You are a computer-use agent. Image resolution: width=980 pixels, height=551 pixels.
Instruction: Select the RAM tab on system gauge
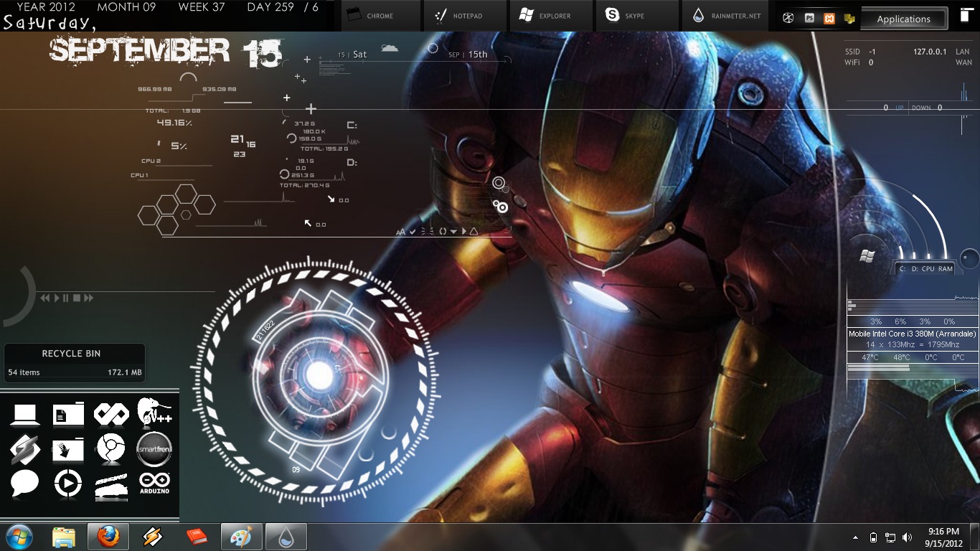(946, 269)
